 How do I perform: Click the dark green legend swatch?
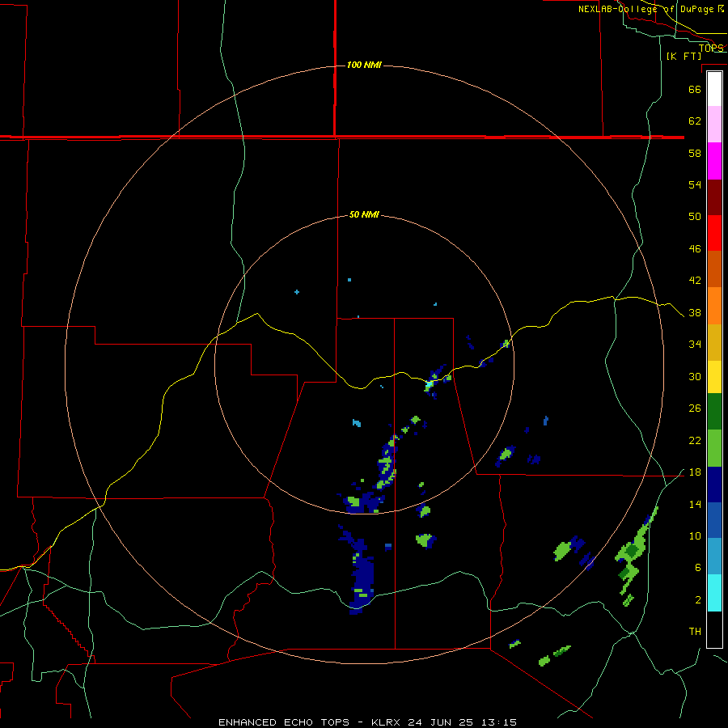pos(714,412)
